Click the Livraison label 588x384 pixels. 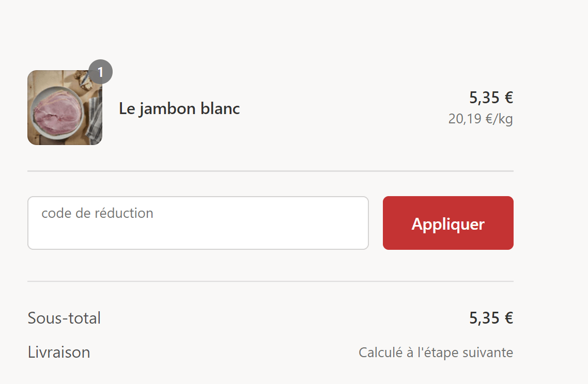[59, 353]
